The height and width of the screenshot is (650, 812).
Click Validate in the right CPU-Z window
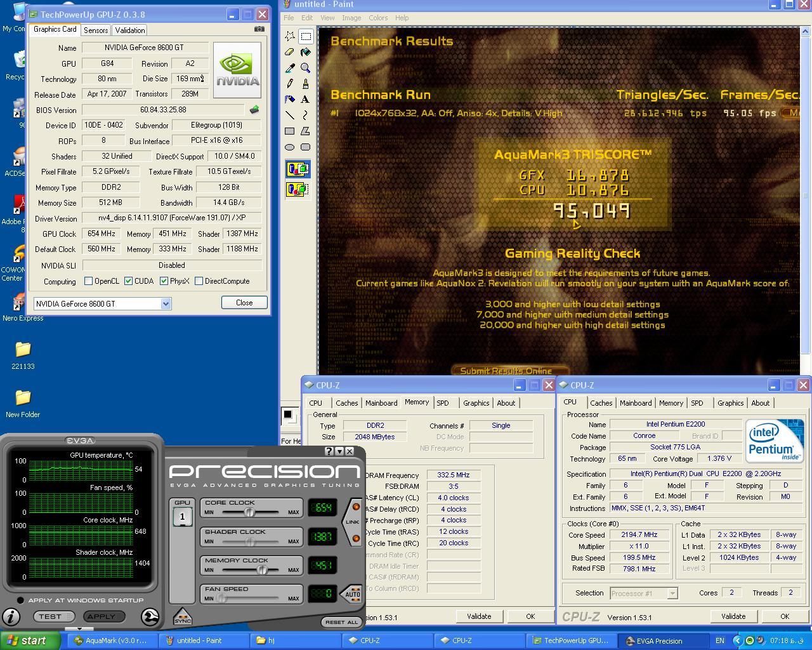pyautogui.click(x=733, y=616)
